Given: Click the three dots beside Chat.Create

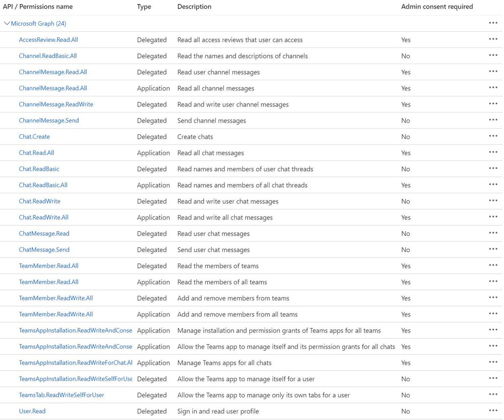Looking at the screenshot, I should 493,136.
